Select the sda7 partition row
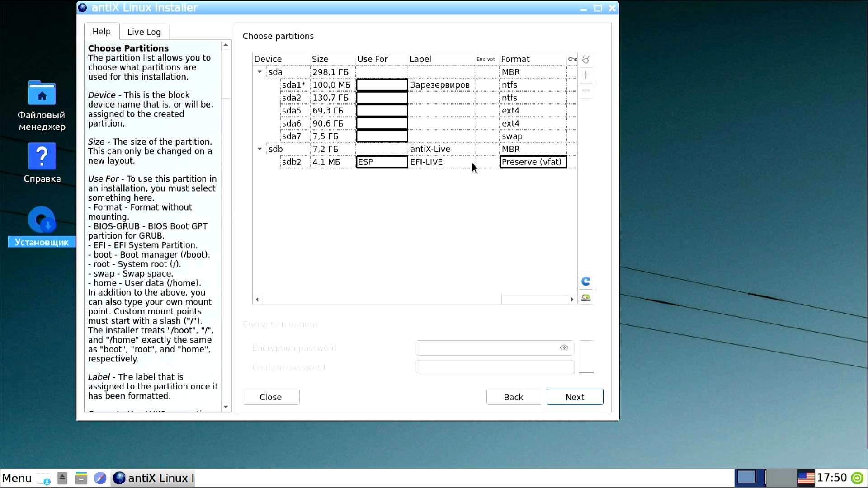 click(415, 136)
